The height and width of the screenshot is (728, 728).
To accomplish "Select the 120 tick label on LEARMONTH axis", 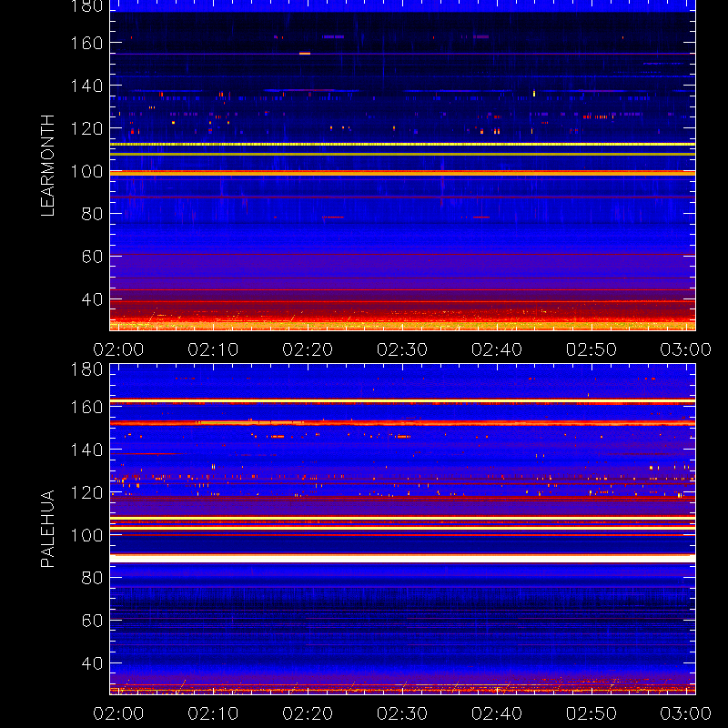I will tap(86, 128).
